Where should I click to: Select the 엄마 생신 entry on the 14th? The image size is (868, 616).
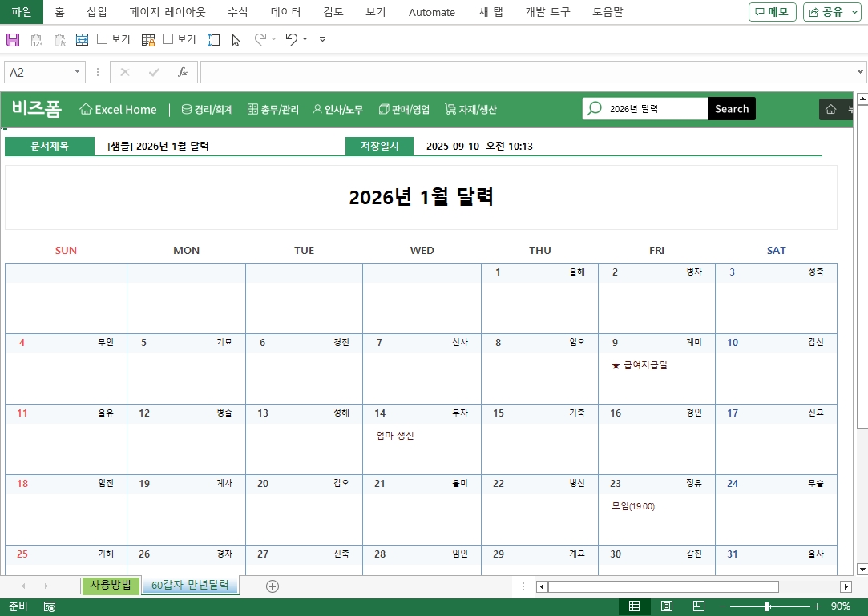click(x=394, y=436)
